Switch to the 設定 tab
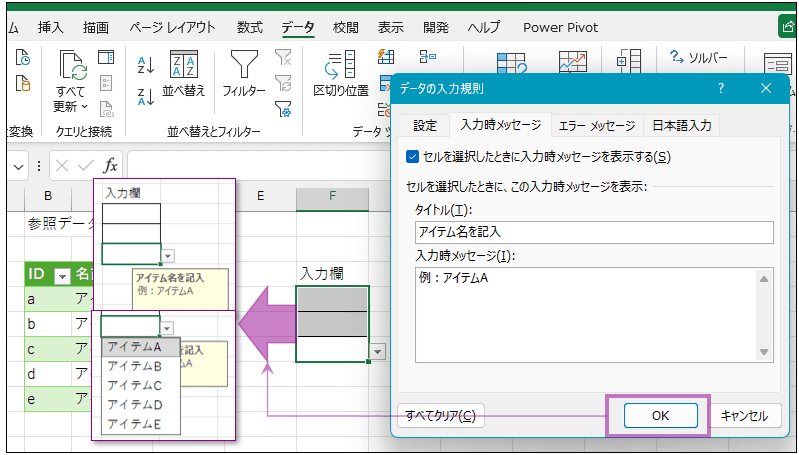Viewport: 799px width, 455px height. point(425,125)
